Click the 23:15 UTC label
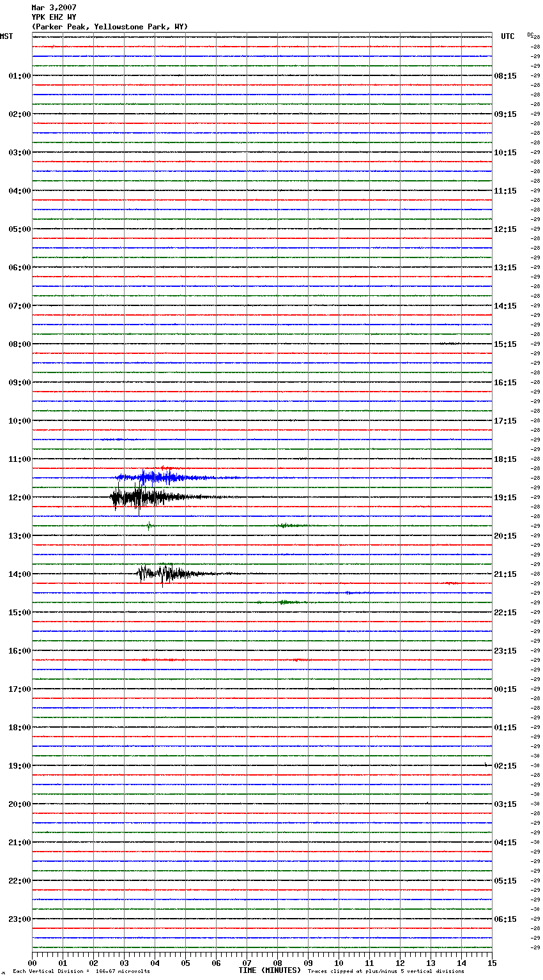 [x=505, y=651]
